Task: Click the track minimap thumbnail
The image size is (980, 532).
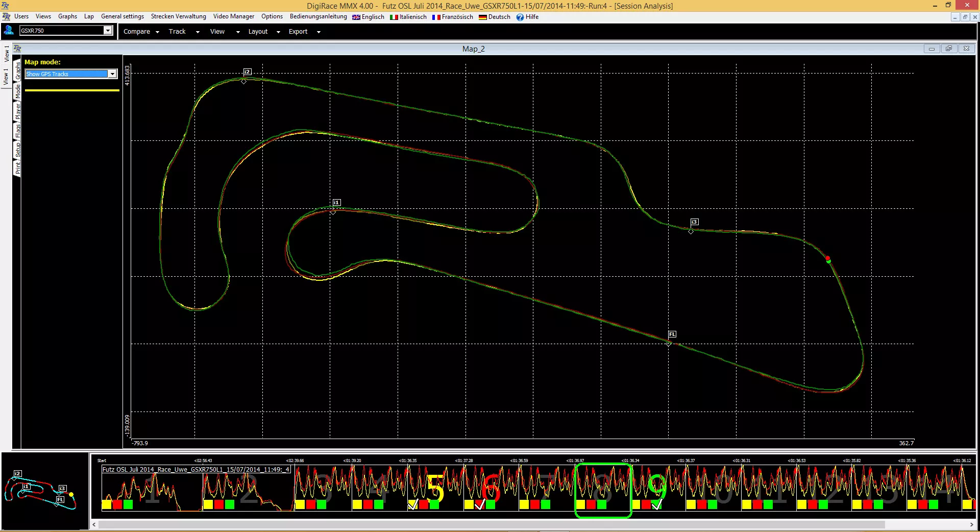Action: tap(45, 491)
